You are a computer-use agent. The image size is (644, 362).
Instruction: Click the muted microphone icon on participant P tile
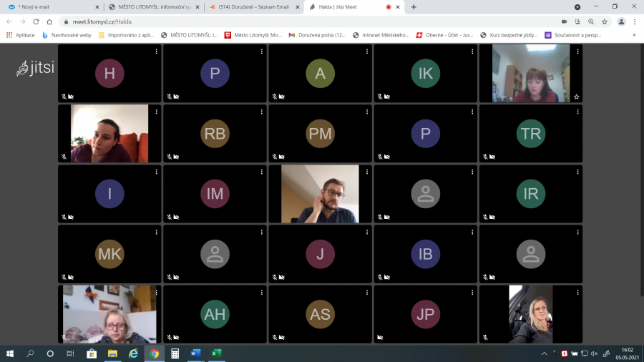(169, 97)
